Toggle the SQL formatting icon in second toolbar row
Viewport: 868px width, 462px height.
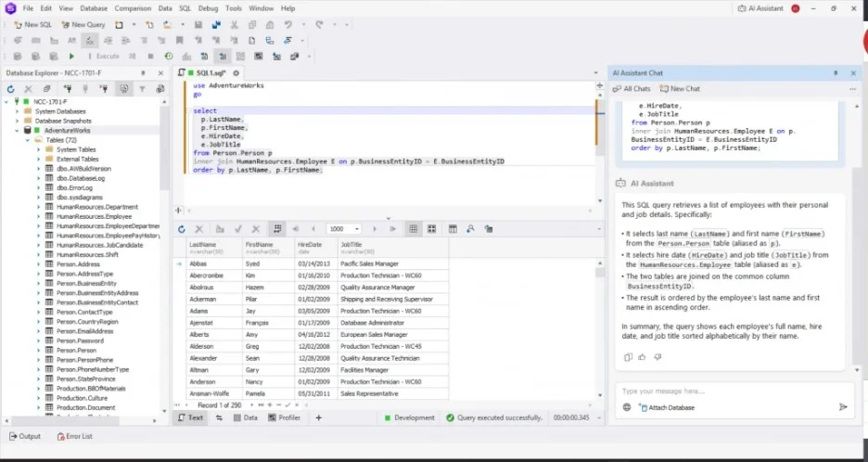point(89,40)
